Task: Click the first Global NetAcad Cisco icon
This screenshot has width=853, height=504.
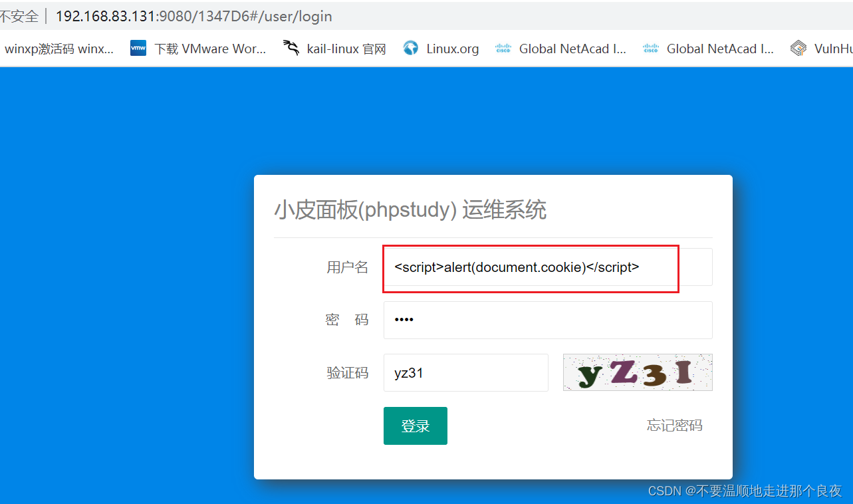Action: [503, 48]
